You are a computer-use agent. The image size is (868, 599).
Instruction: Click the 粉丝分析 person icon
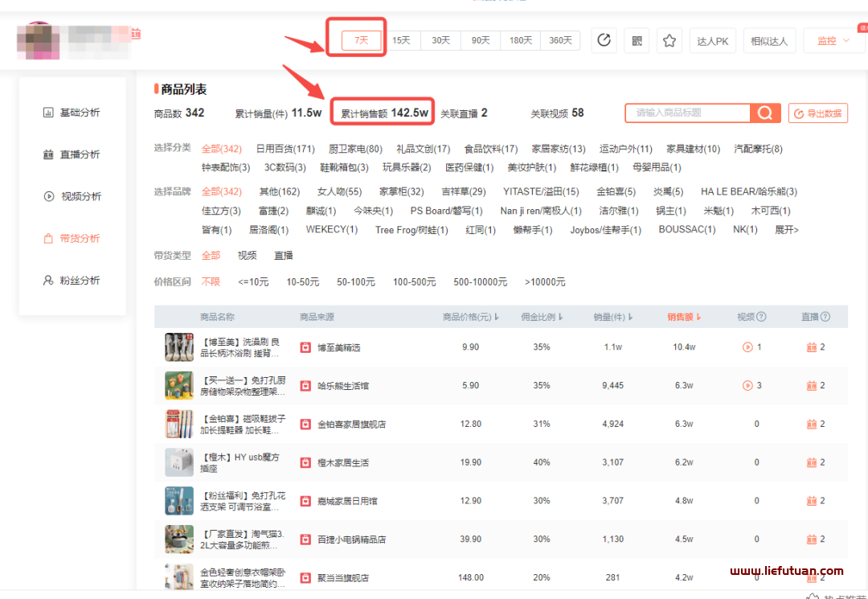(x=48, y=280)
